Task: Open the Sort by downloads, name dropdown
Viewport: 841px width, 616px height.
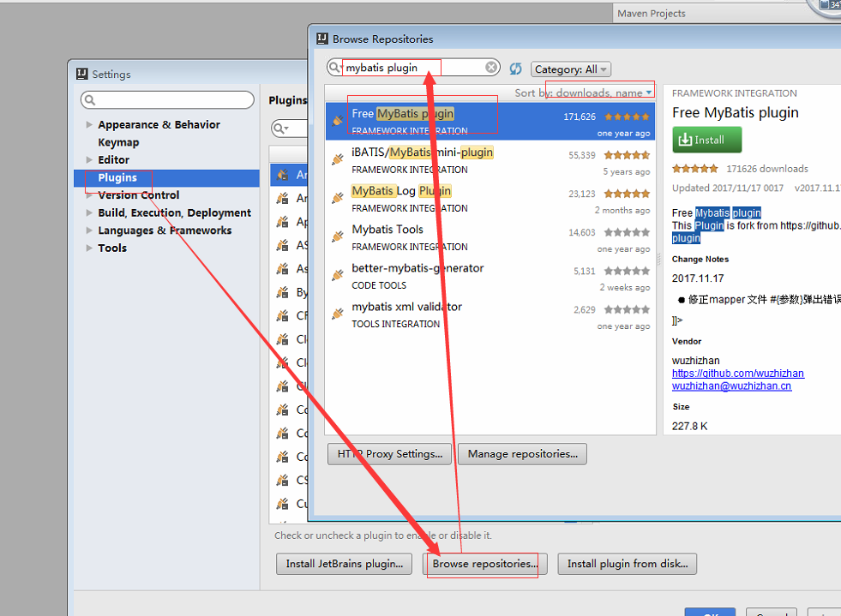Action: [583, 93]
